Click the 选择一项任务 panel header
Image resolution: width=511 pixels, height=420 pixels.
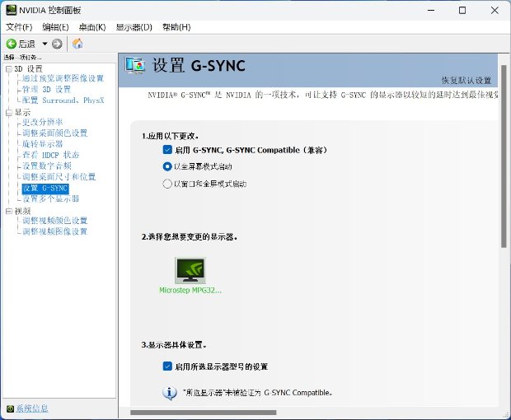22,58
